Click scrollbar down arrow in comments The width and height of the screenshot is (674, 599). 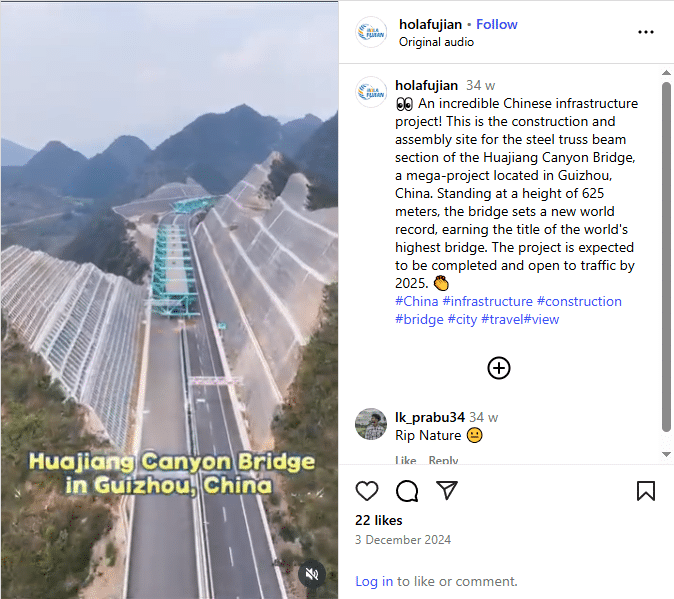coord(666,454)
